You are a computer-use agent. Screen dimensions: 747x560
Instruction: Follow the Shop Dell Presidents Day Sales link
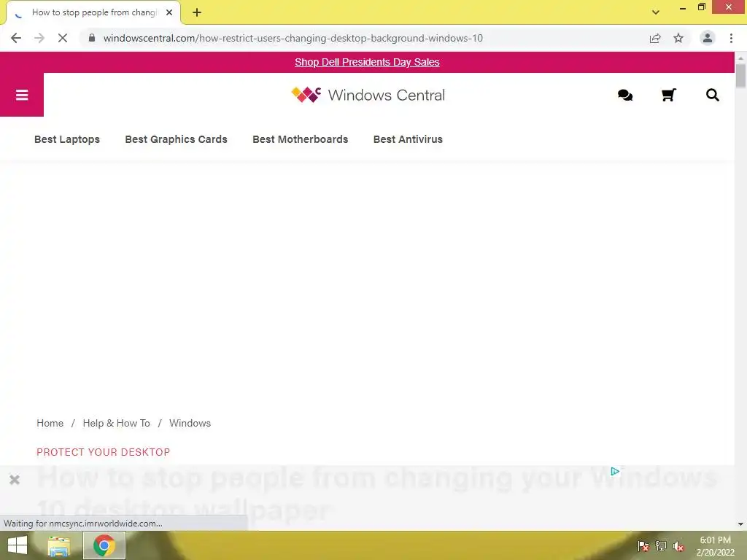pyautogui.click(x=367, y=63)
